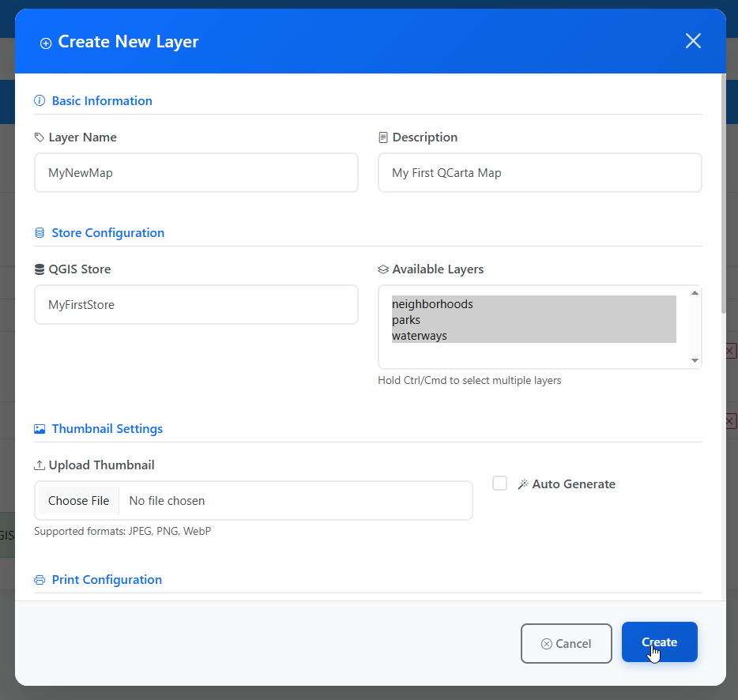
Task: Click the Auto Generate label
Action: (574, 484)
